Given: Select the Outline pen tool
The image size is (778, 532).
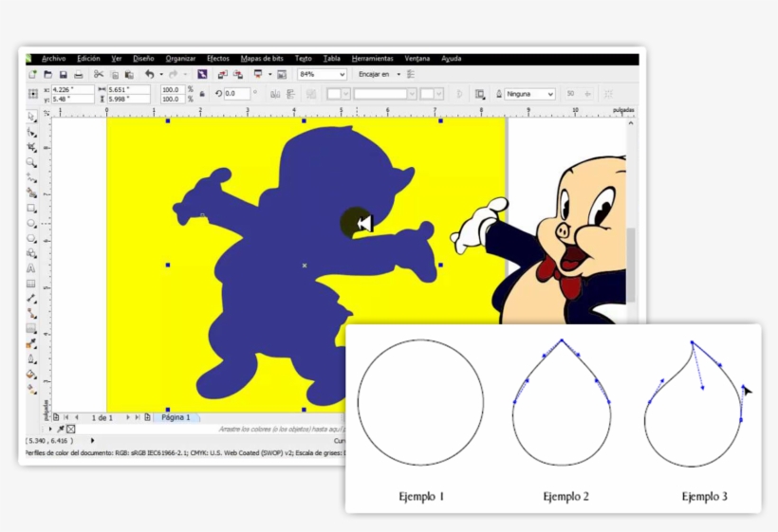Looking at the screenshot, I should click(31, 359).
